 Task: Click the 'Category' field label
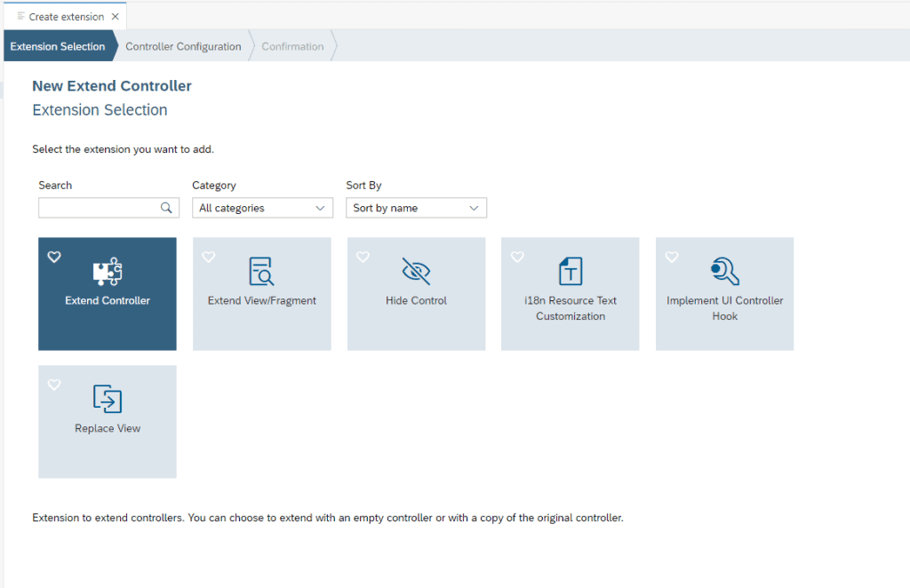(x=214, y=185)
